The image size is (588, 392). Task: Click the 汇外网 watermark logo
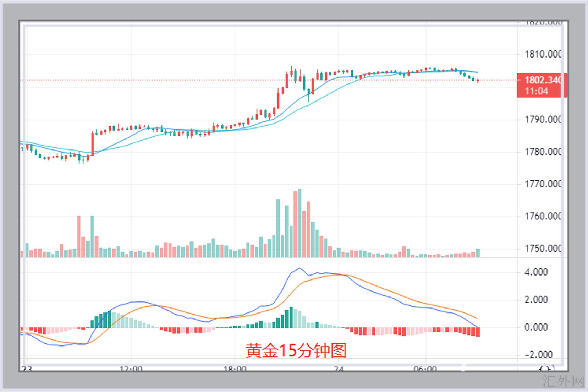(563, 381)
